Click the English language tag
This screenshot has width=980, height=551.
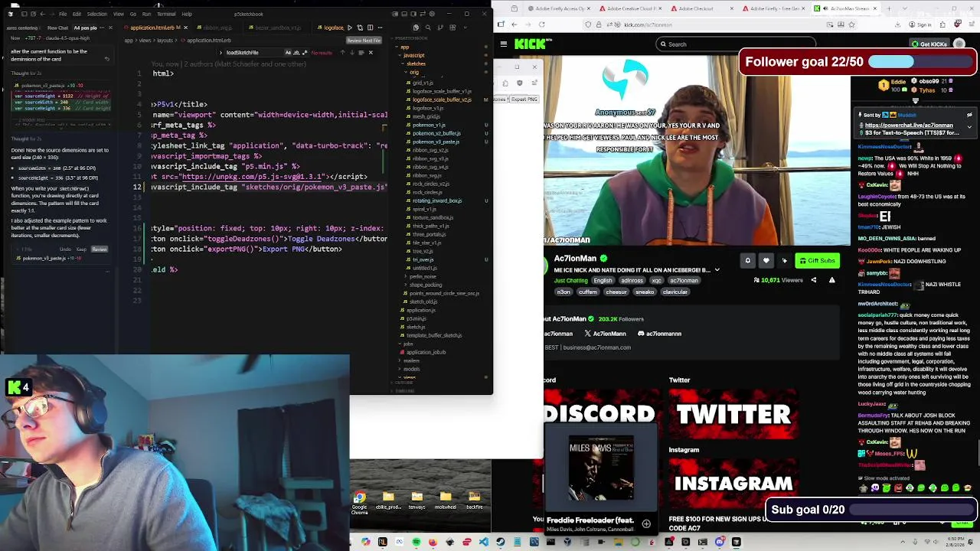[x=603, y=280]
